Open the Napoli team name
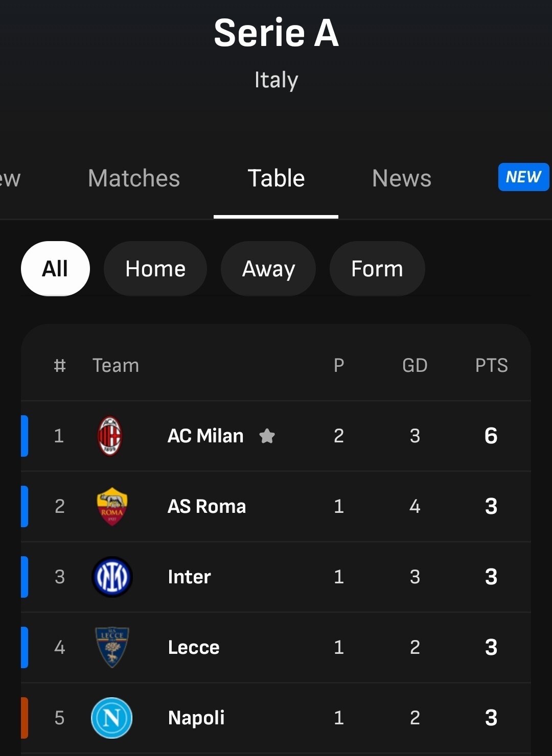The width and height of the screenshot is (552, 756). coord(196,718)
